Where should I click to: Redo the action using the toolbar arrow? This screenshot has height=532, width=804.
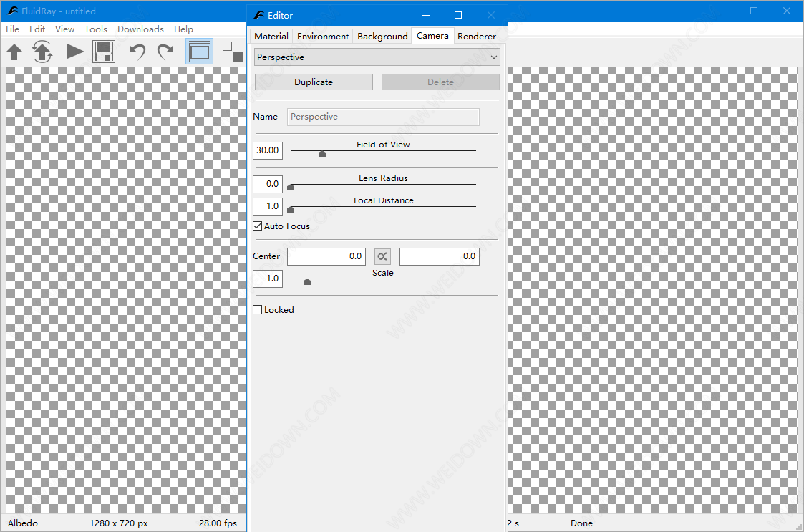(165, 52)
